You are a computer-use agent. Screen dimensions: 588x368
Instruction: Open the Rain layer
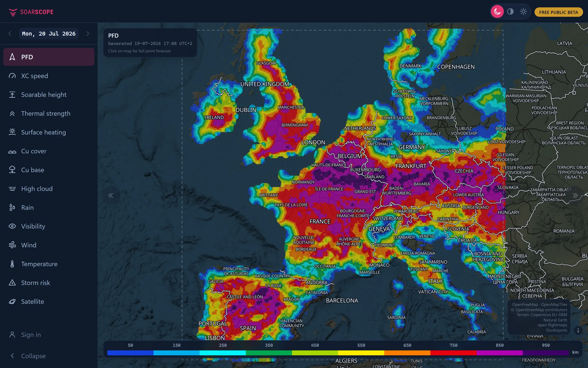tap(49, 208)
